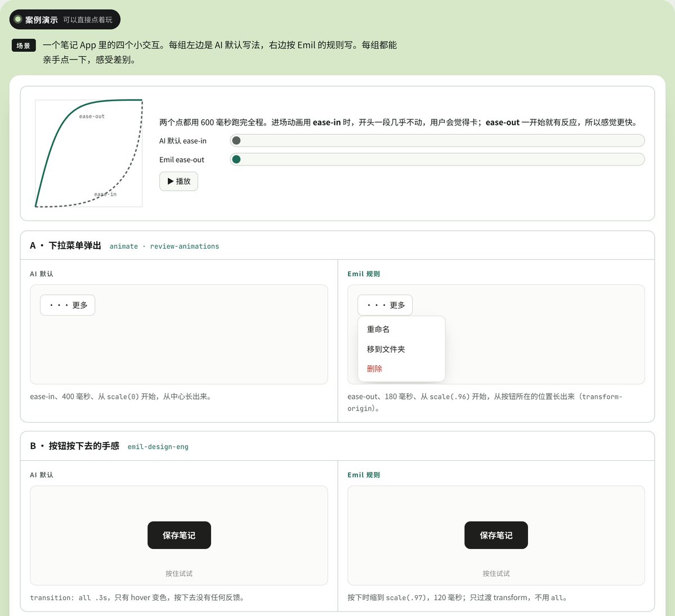Viewport: 675px width, 616px height.
Task: Choose 移到文件夹 in the dropdown menu
Action: 401,349
